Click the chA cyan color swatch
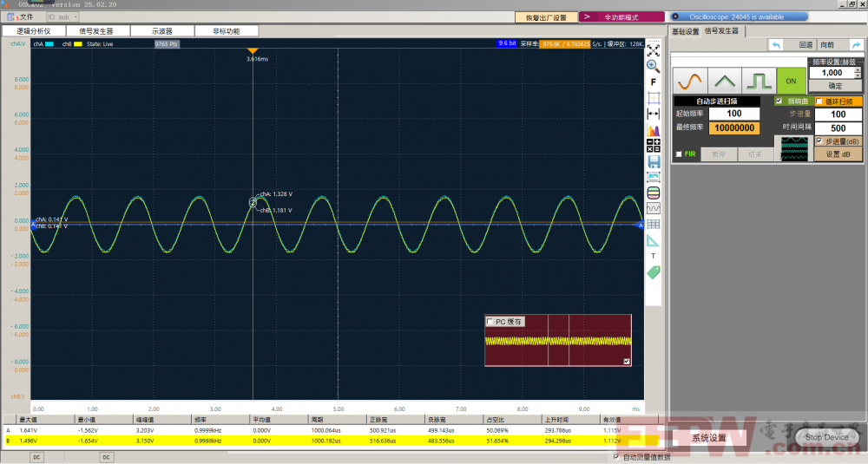The width and height of the screenshot is (868, 464). 49,44
